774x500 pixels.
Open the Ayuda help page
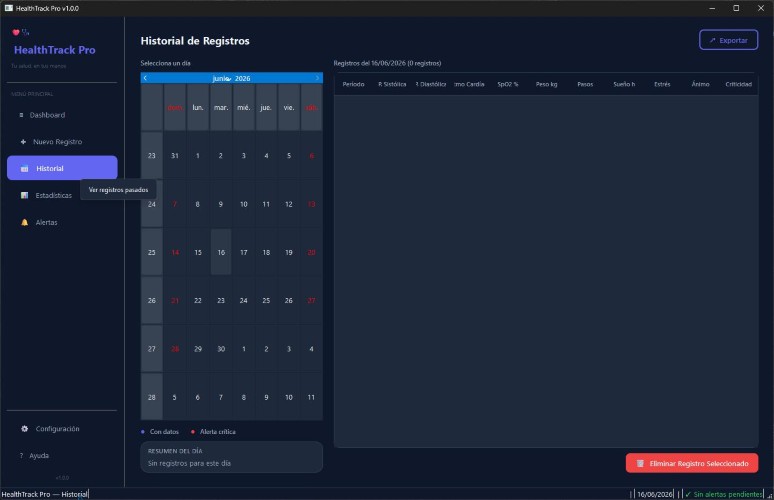pyautogui.click(x=62, y=455)
